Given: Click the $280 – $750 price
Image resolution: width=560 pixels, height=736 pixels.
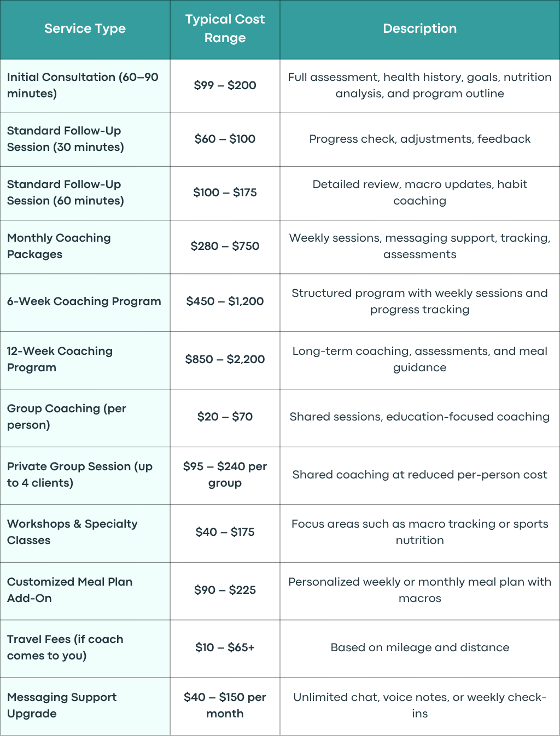Looking at the screenshot, I should [225, 246].
